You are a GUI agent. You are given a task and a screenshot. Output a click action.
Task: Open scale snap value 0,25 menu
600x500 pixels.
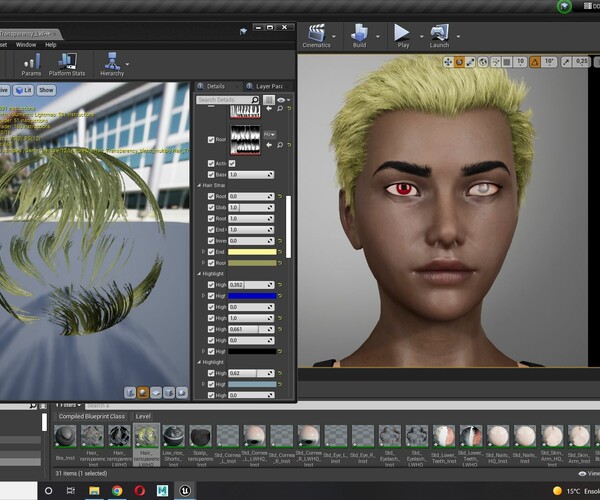pos(581,62)
